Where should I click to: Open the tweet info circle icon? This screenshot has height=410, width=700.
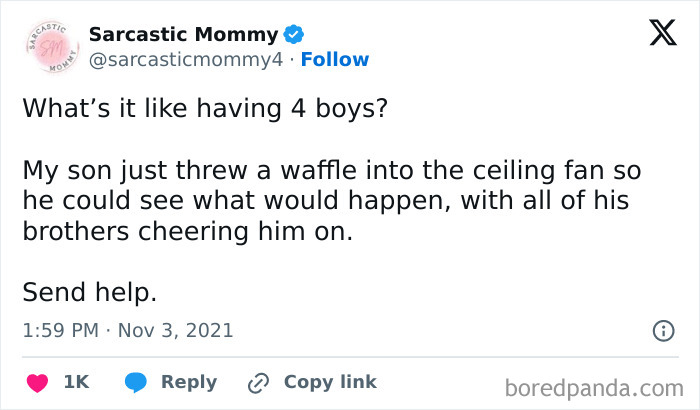coord(661,330)
